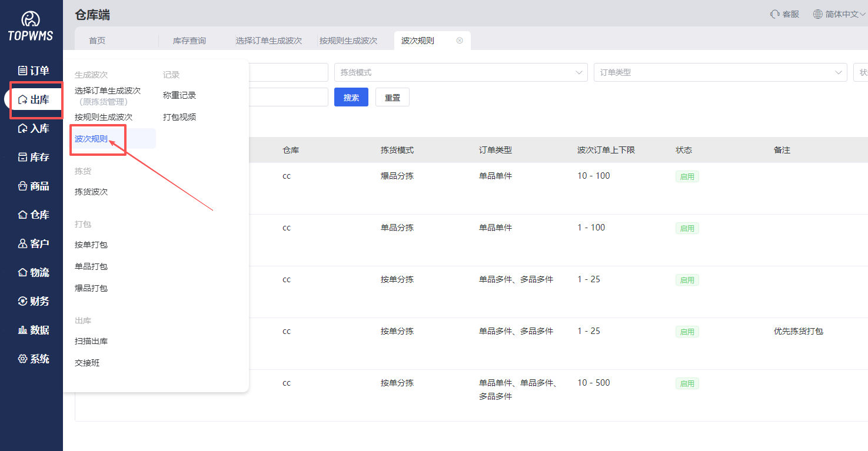Toggle 启用 status on the 优先拣货打包 rule

[687, 331]
